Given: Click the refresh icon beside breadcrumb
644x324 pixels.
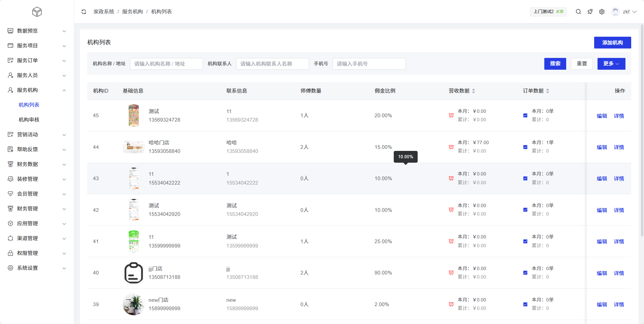Looking at the screenshot, I should click(84, 12).
